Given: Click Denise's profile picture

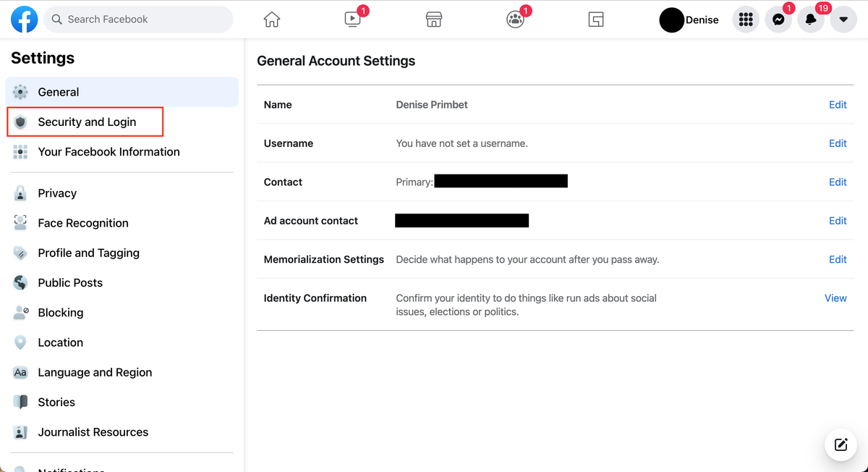Looking at the screenshot, I should point(672,20).
